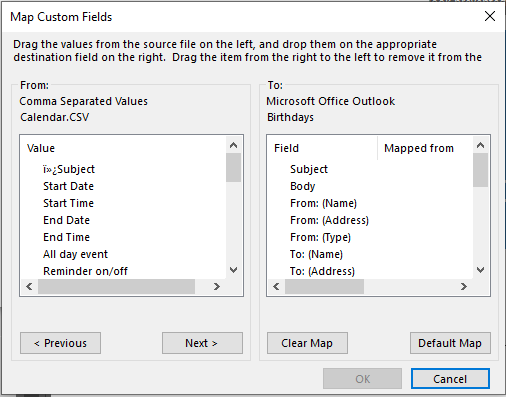Select Reminder on/off value
The width and height of the screenshot is (506, 397).
(x=85, y=271)
